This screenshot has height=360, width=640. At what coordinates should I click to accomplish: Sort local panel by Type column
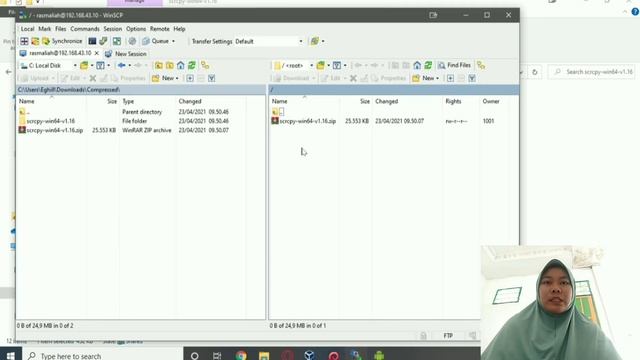(147, 101)
